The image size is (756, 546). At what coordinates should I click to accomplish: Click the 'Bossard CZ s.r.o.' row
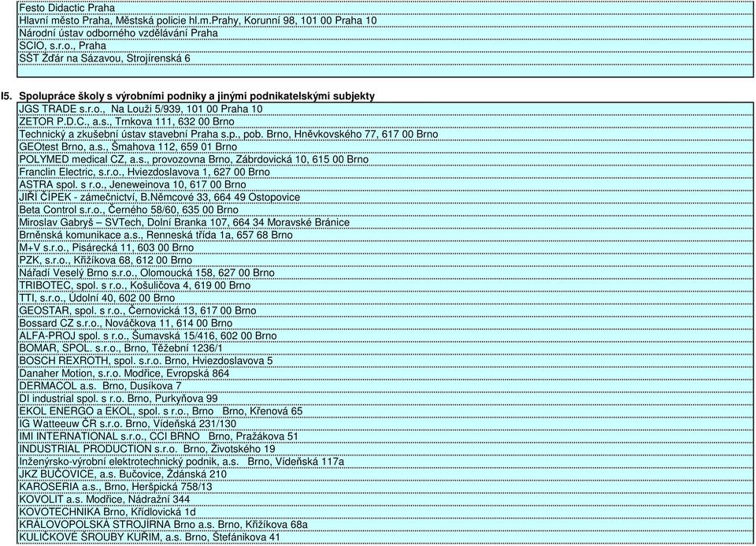pyautogui.click(x=385, y=322)
